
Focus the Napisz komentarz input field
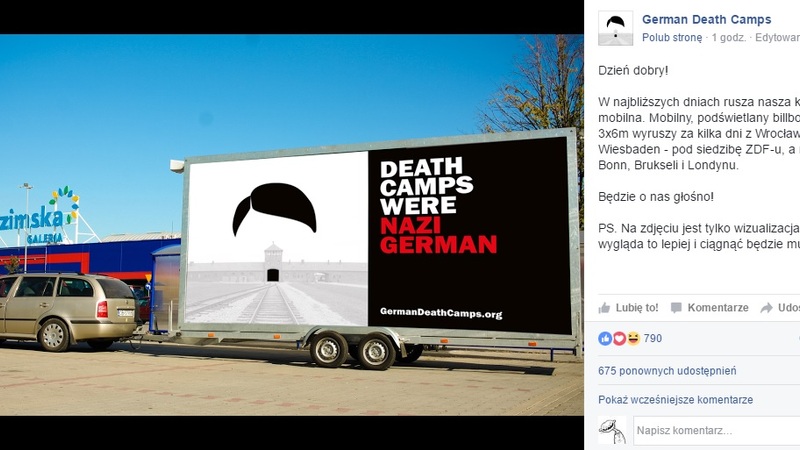click(x=715, y=431)
